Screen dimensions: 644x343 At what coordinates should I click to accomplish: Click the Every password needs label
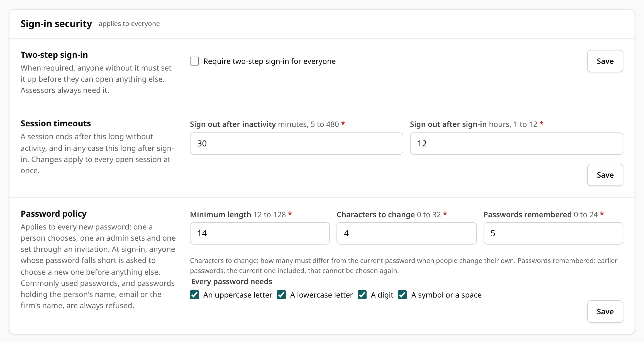(x=232, y=282)
